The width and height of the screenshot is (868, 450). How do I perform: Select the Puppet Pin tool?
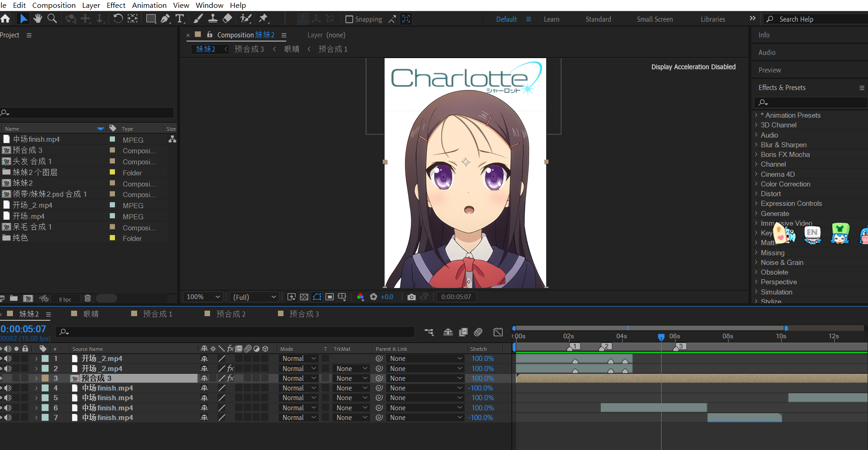tap(264, 18)
